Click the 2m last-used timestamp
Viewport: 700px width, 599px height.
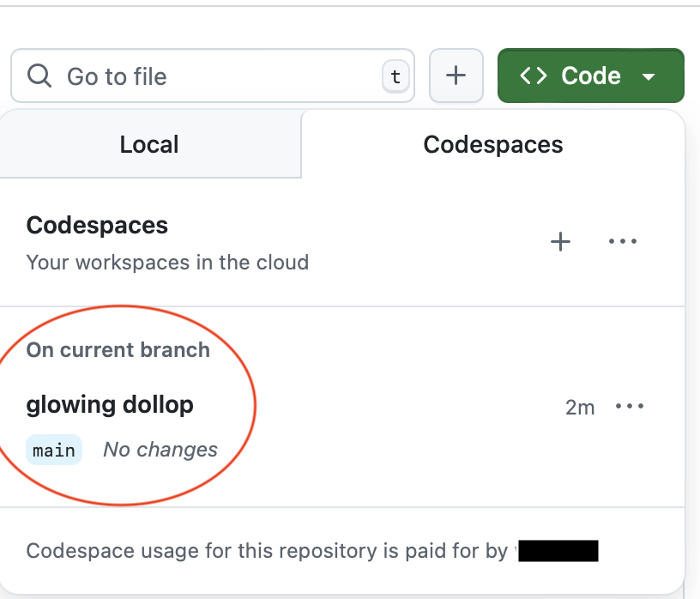[580, 408]
